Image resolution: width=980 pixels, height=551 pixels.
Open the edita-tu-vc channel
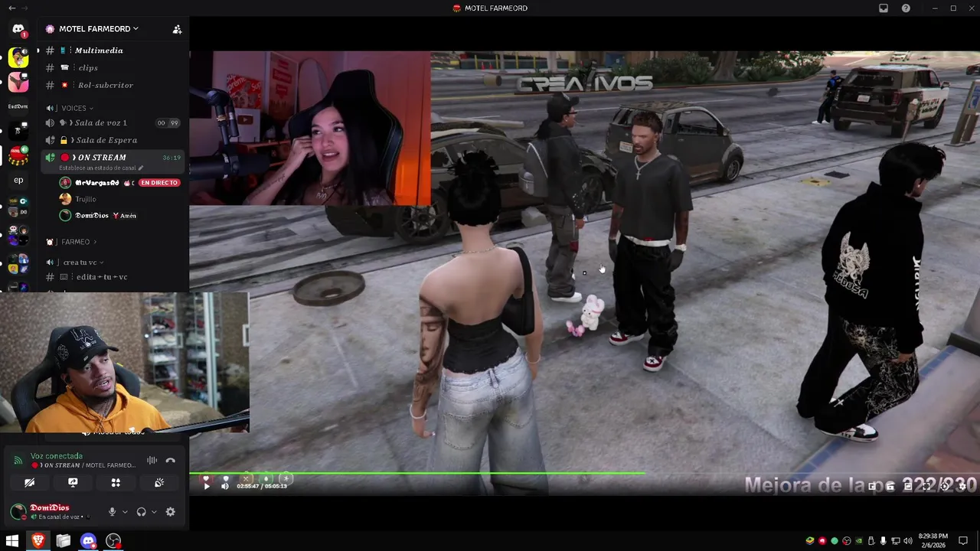coord(102,277)
